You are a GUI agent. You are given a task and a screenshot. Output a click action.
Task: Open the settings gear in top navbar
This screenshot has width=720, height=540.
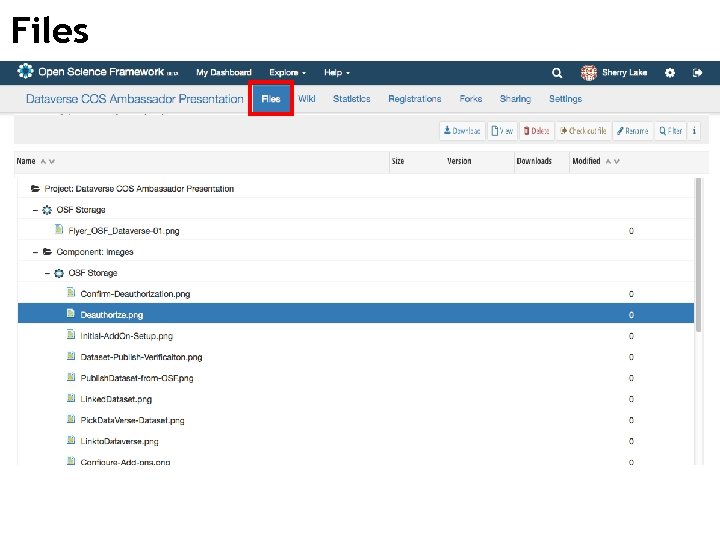pyautogui.click(x=670, y=73)
